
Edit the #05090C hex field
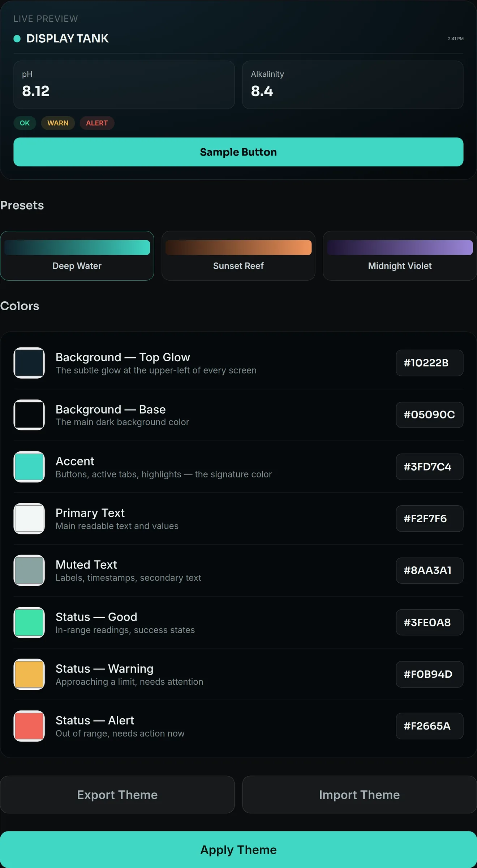(x=430, y=415)
